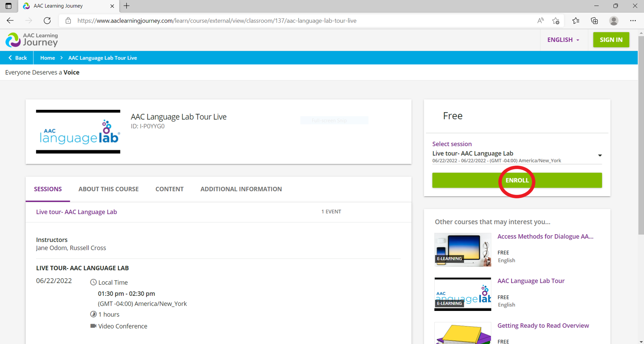Click the Video Conference camera icon
Screen dimensions: 644x344
93,326
